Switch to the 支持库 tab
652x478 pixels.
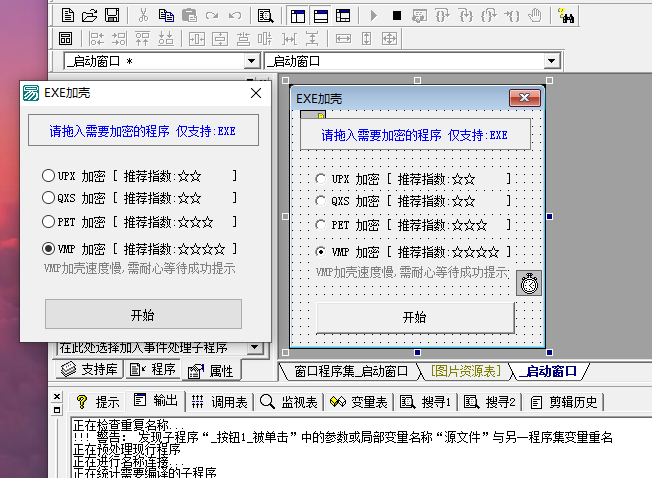coord(88,370)
